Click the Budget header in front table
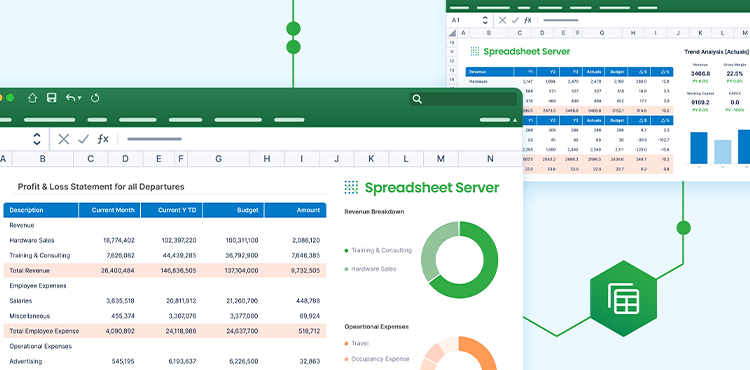 (233, 210)
